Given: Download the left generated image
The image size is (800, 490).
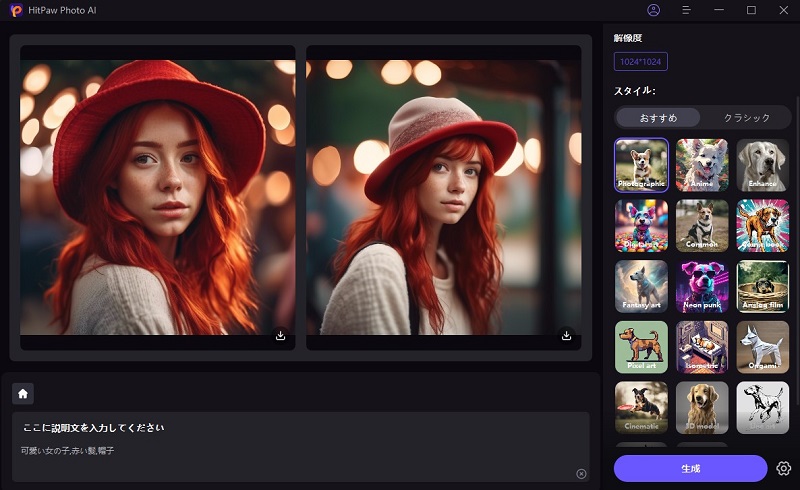Looking at the screenshot, I should click(x=280, y=336).
